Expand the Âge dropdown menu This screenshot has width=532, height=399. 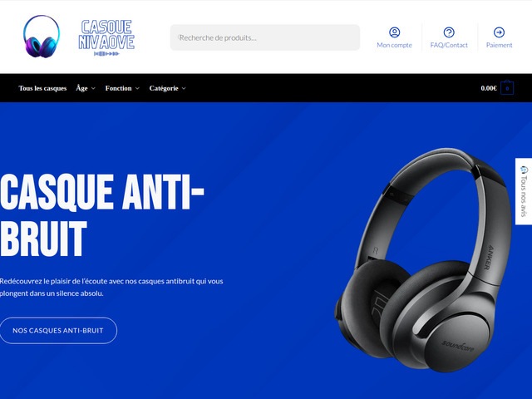86,88
